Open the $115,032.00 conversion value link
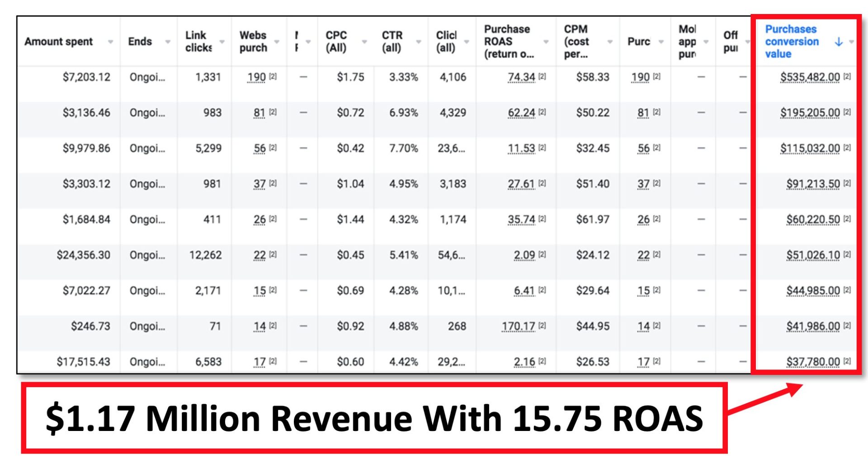 pos(810,148)
